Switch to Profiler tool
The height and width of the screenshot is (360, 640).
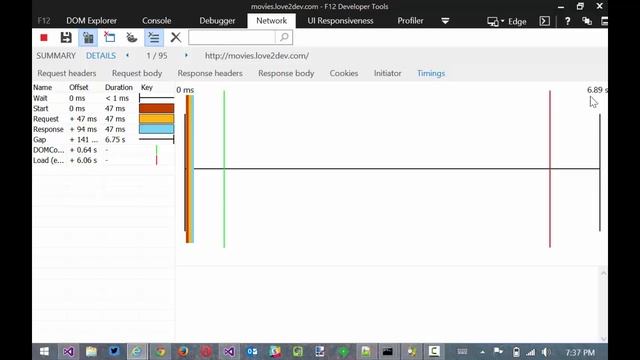410,21
